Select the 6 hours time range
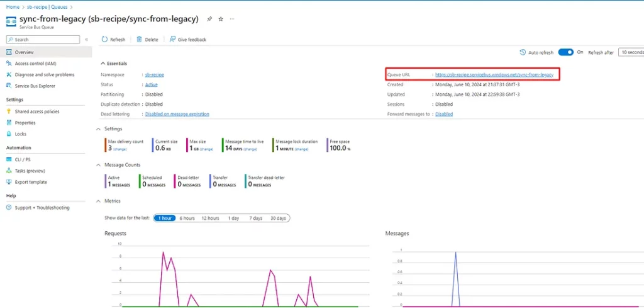This screenshot has width=644, height=308. 187,219
